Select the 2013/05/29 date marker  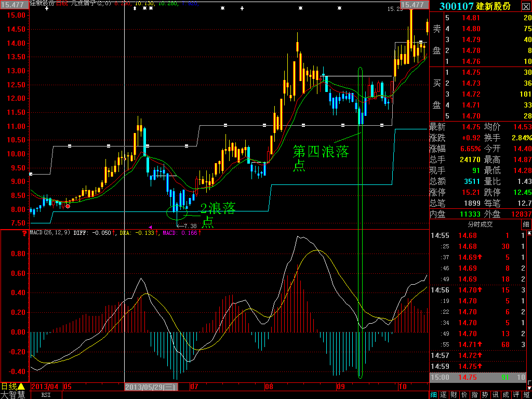pyautogui.click(x=151, y=387)
